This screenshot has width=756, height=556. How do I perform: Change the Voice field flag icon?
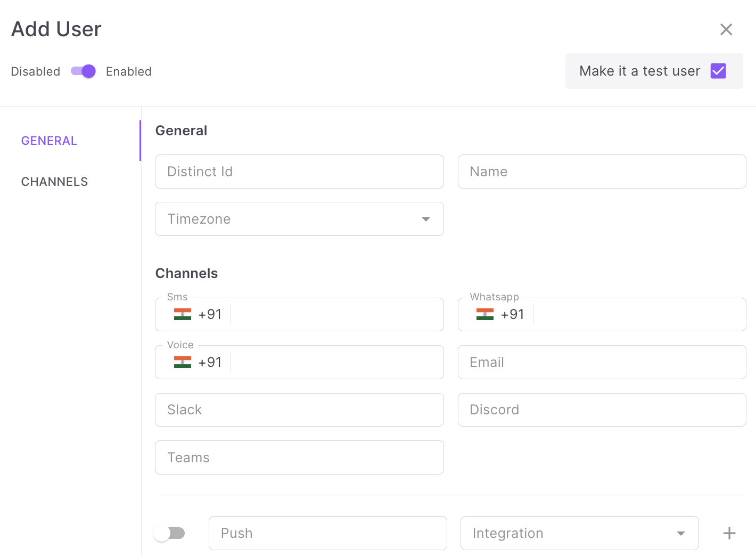[x=183, y=362]
